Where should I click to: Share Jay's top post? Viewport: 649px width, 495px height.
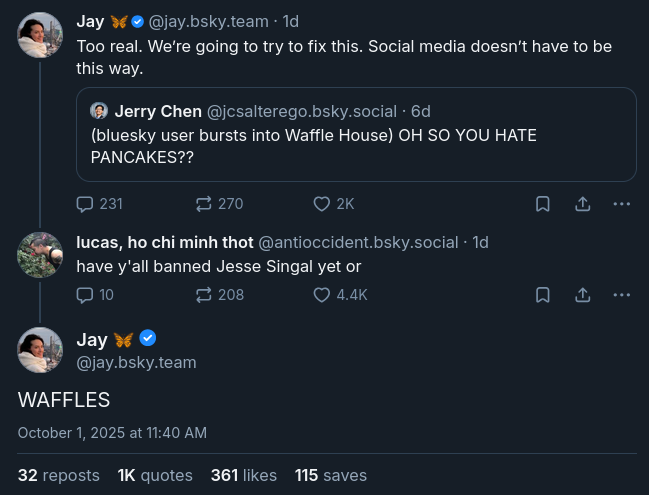pyautogui.click(x=582, y=204)
